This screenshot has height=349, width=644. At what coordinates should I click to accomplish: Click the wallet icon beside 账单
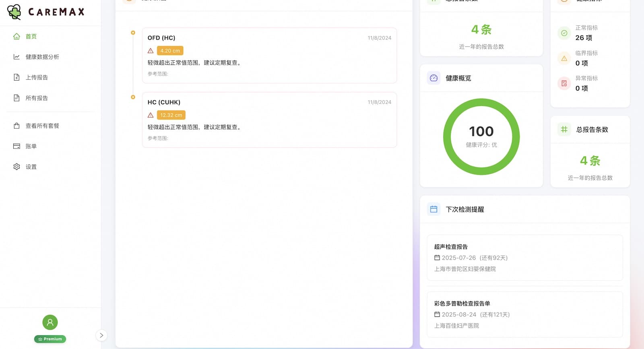pyautogui.click(x=17, y=146)
